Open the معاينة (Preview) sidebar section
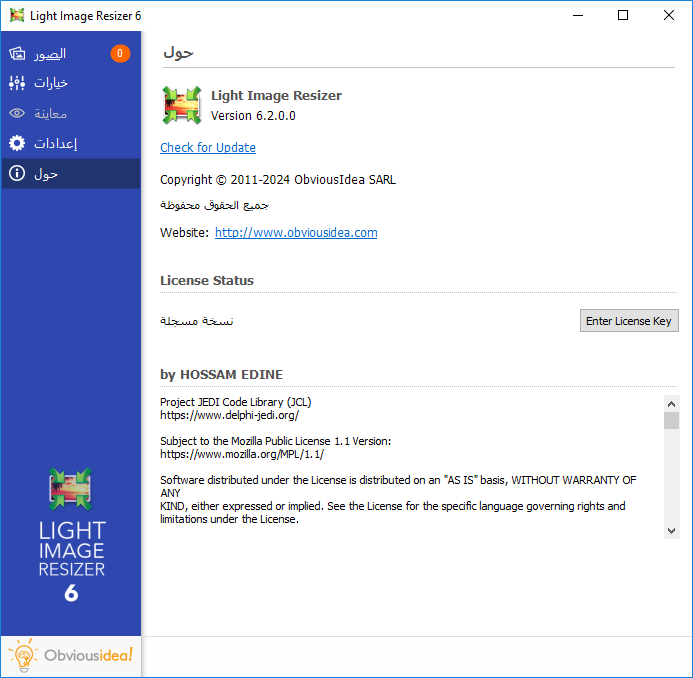This screenshot has width=693, height=678. (71, 114)
